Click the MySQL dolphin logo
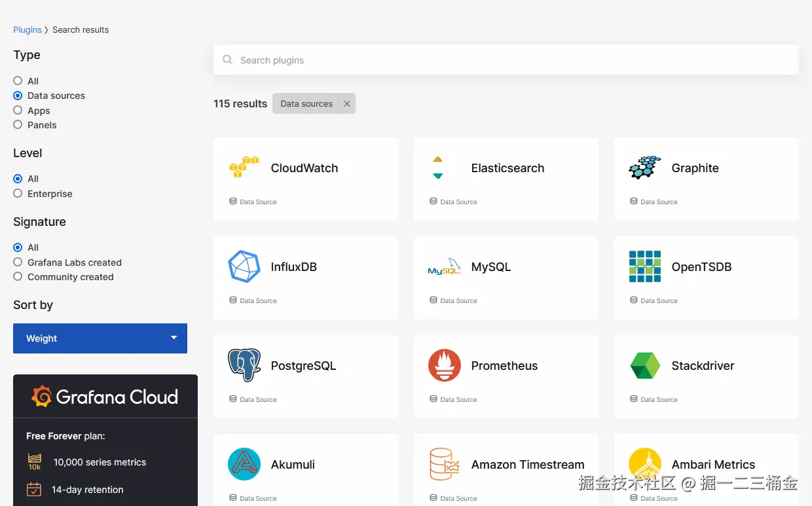Image resolution: width=812 pixels, height=506 pixels. pos(445,266)
